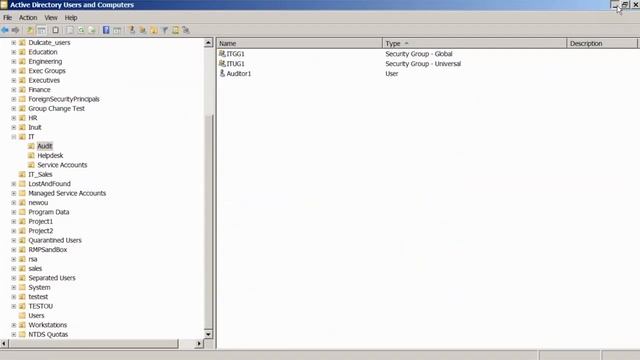Image resolution: width=640 pixels, height=360 pixels.
Task: Click the Find objects toolbar icon
Action: 176,30
